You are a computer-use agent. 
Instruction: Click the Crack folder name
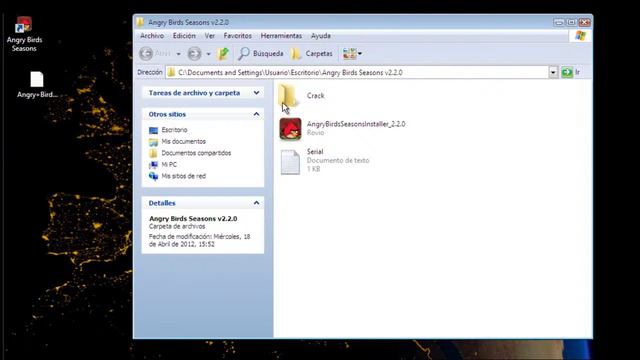[316, 96]
